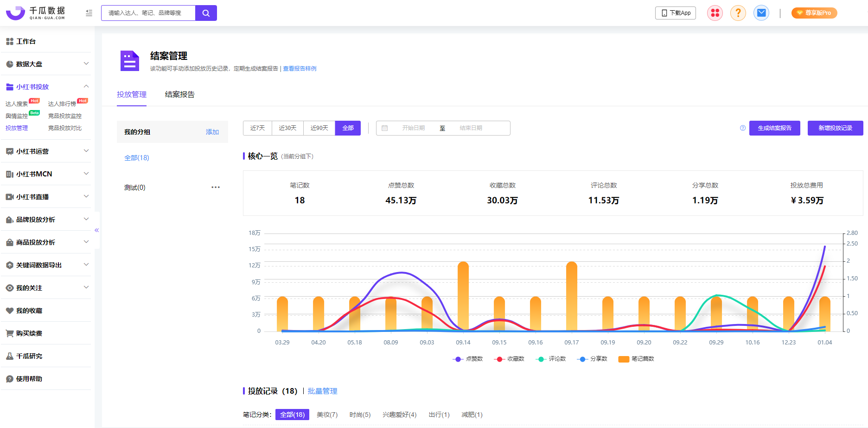This screenshot has width=868, height=428.
Task: Select the 近30天 time range
Action: (287, 128)
